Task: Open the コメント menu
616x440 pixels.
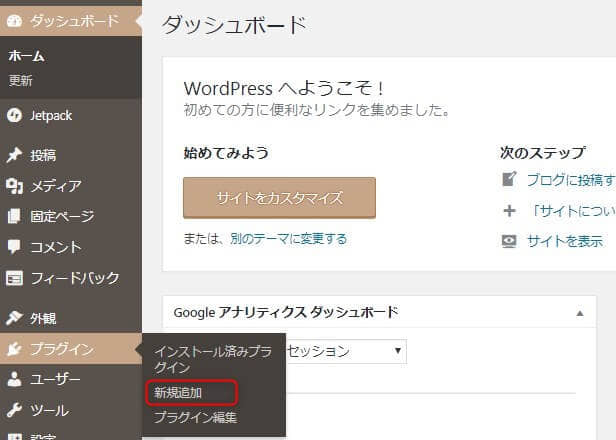Action: [x=71, y=247]
